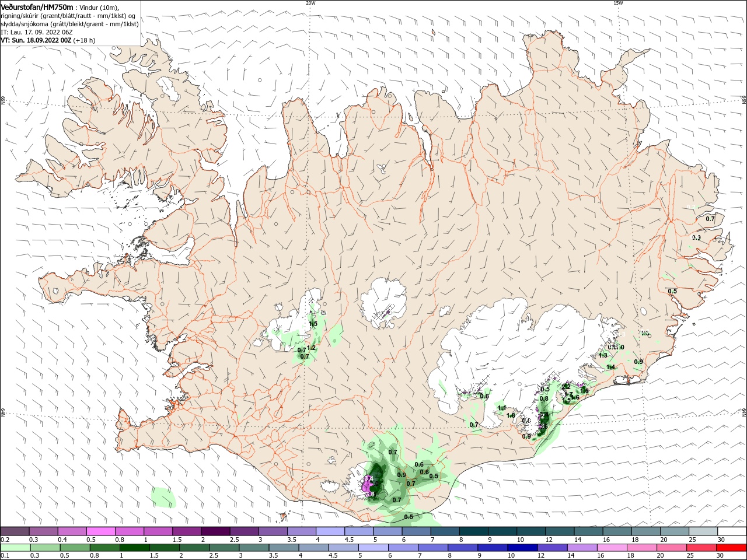Screen dimensions: 747x560
Task: Pick the dark teal snow swatch between 8 and 9
Action: click(x=474, y=531)
